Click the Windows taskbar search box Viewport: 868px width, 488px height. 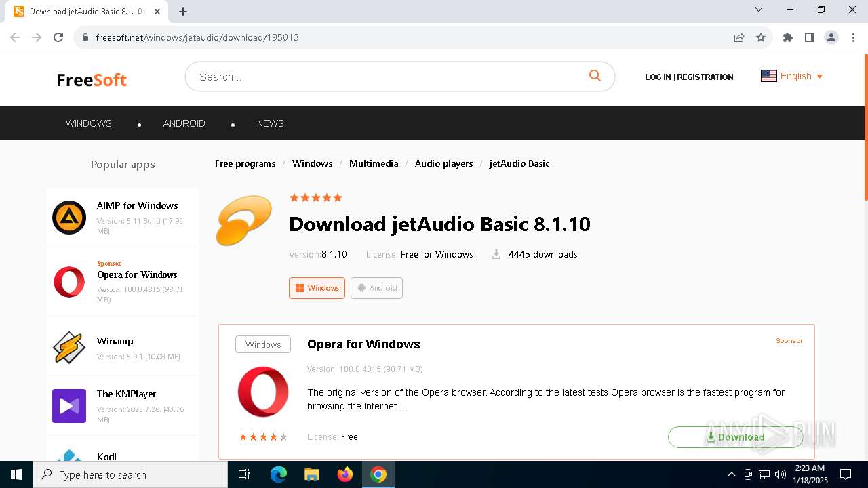tap(130, 474)
